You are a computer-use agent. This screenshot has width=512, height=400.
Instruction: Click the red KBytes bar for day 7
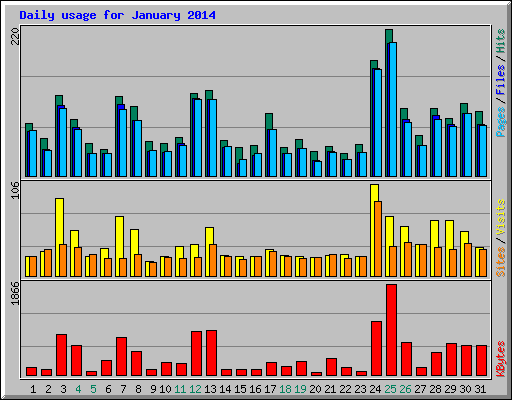121,357
